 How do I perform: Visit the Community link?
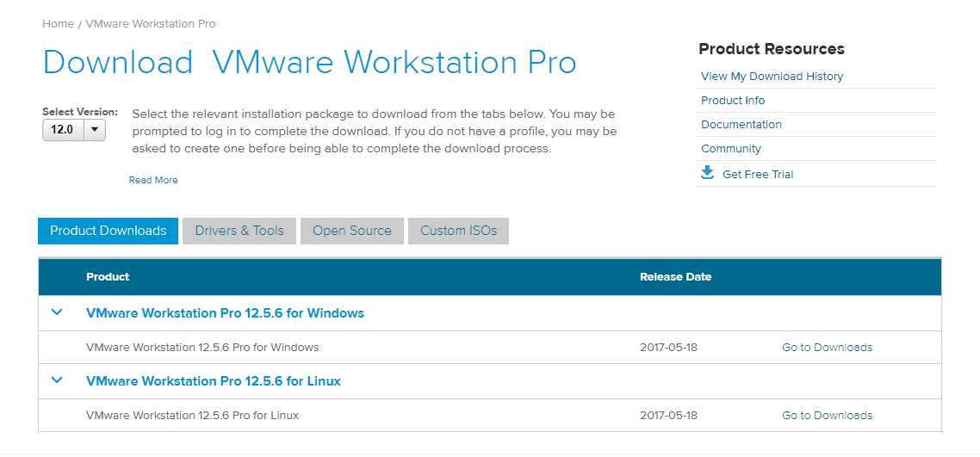pyautogui.click(x=730, y=149)
